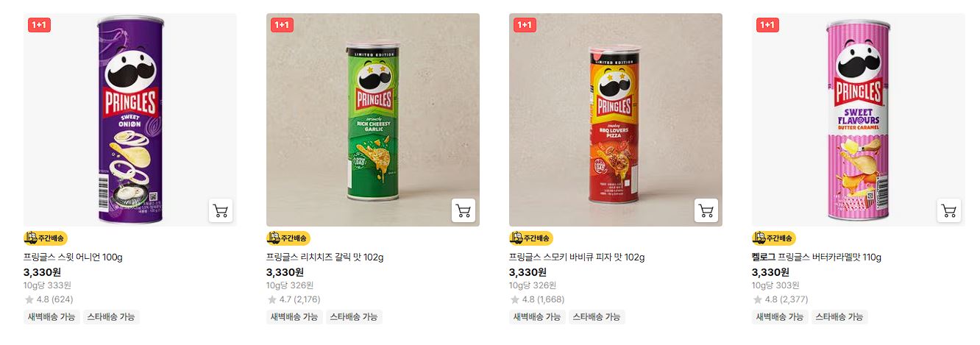Open the BBQ Lovers Pizza product image
The height and width of the screenshot is (345, 980).
pyautogui.click(x=616, y=120)
